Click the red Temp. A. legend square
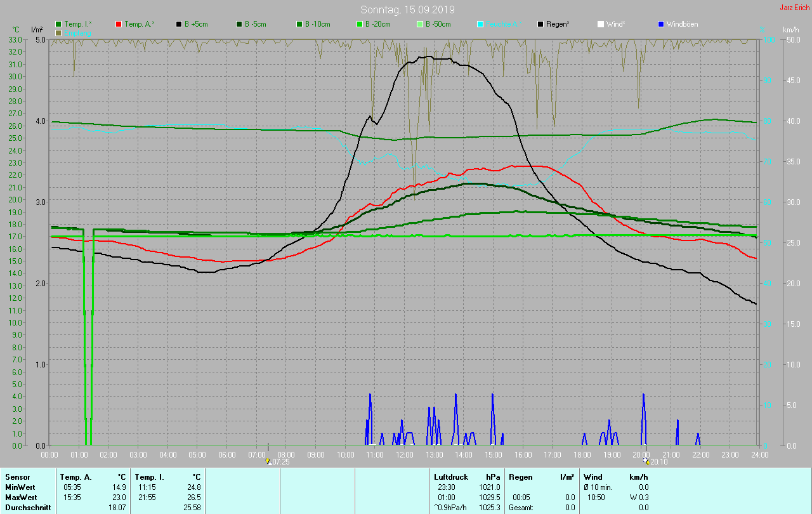 point(119,24)
